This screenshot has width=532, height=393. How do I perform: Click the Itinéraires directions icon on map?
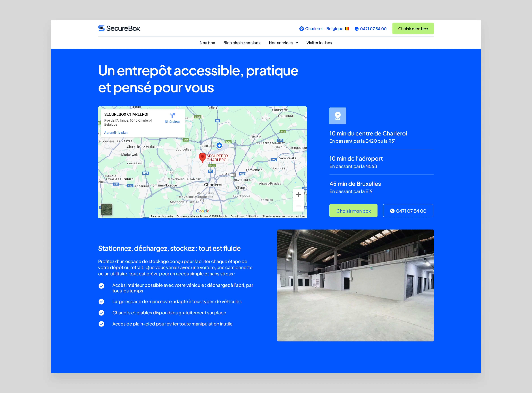tap(172, 116)
